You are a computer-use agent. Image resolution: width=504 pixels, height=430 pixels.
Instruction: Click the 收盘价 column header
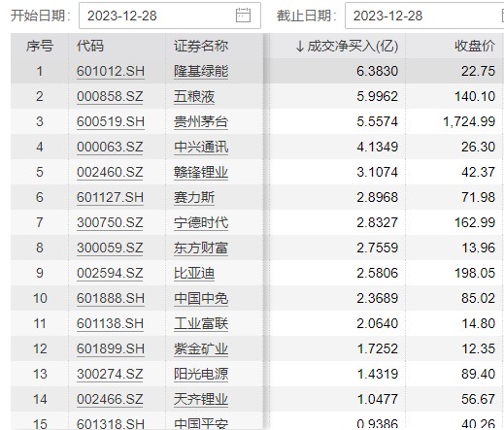pyautogui.click(x=475, y=46)
